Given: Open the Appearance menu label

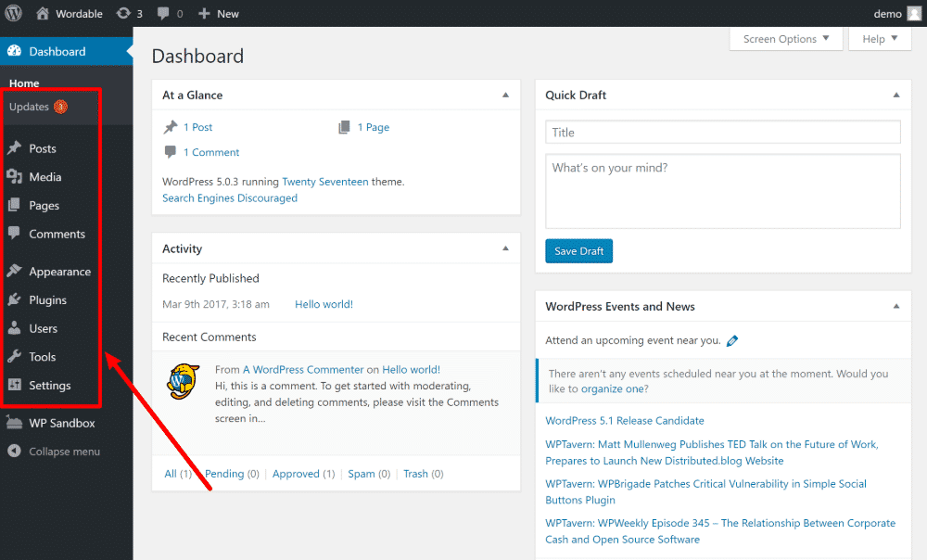Looking at the screenshot, I should tap(59, 272).
